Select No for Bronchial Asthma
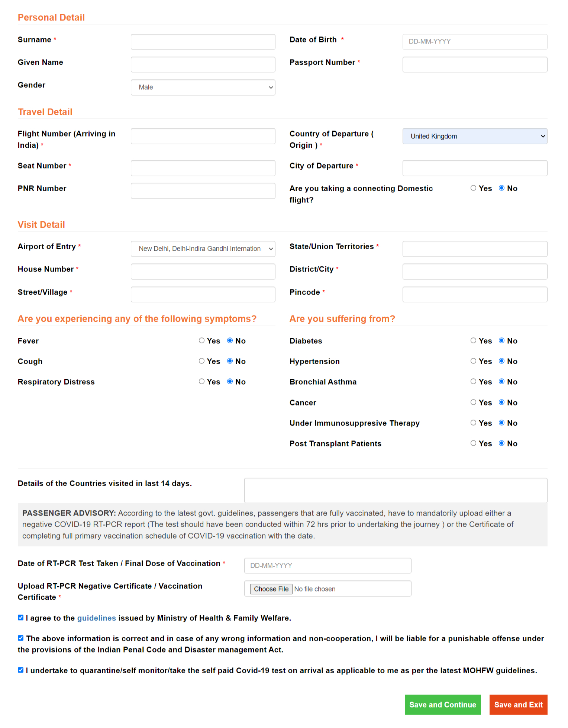The image size is (568, 728). click(x=501, y=382)
